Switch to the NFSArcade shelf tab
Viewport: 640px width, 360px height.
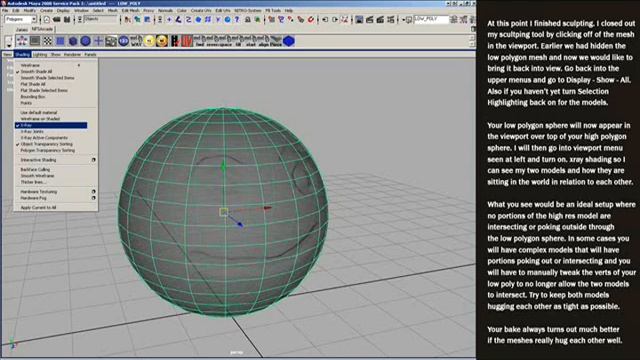click(x=42, y=29)
